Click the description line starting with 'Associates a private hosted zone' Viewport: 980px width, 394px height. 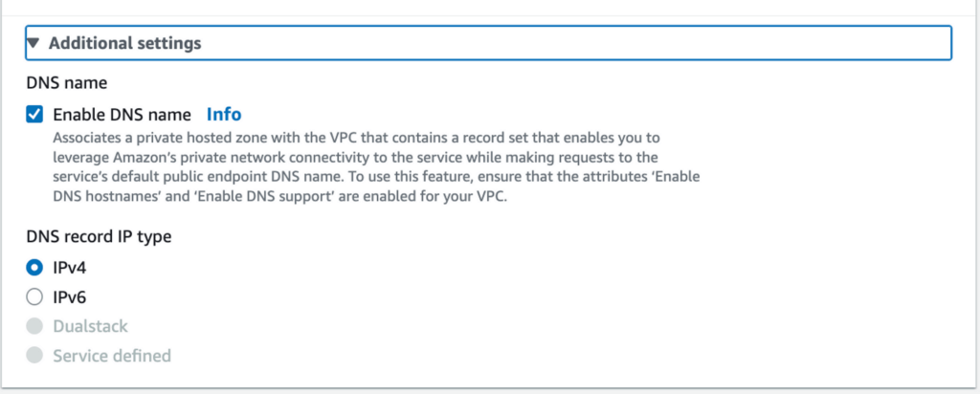(x=354, y=138)
